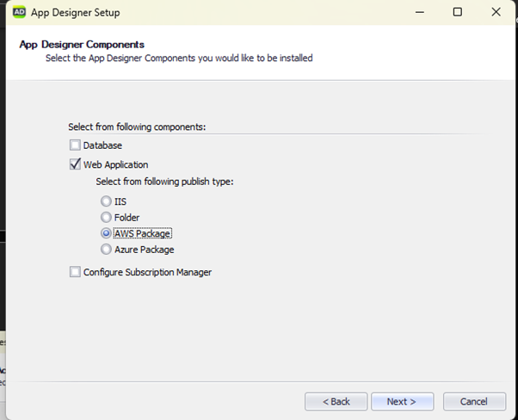The height and width of the screenshot is (420, 518).
Task: Click the subtitle about components to be installed
Action: coord(179,59)
